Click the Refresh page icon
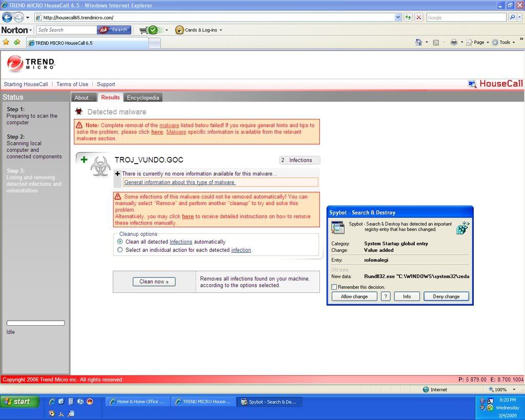 click(408, 17)
